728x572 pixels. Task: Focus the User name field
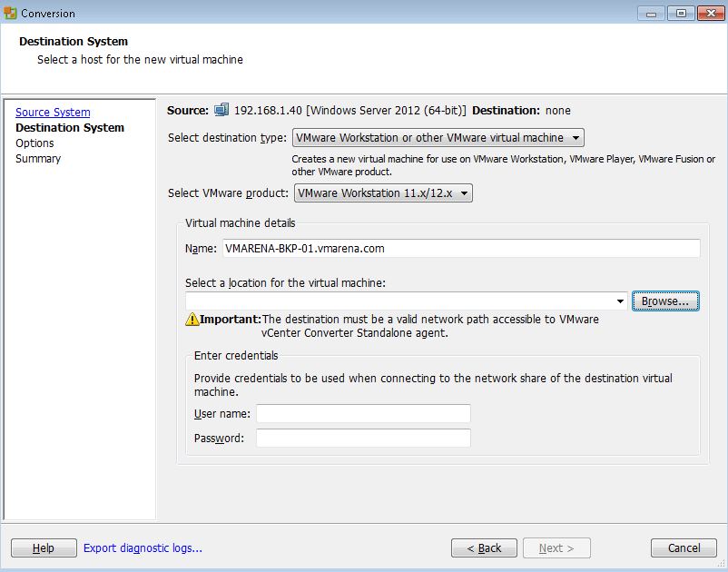(x=363, y=414)
